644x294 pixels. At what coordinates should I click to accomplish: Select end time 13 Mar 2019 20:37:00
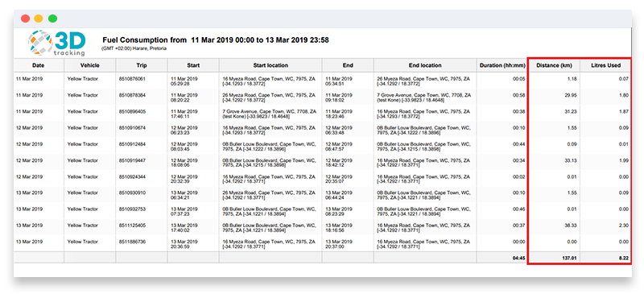(x=339, y=244)
